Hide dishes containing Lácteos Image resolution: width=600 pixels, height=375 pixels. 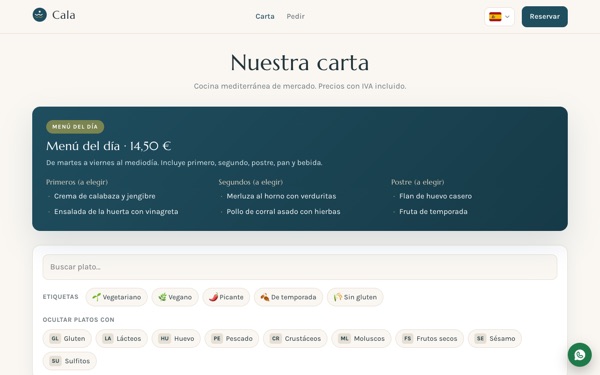pyautogui.click(x=122, y=338)
